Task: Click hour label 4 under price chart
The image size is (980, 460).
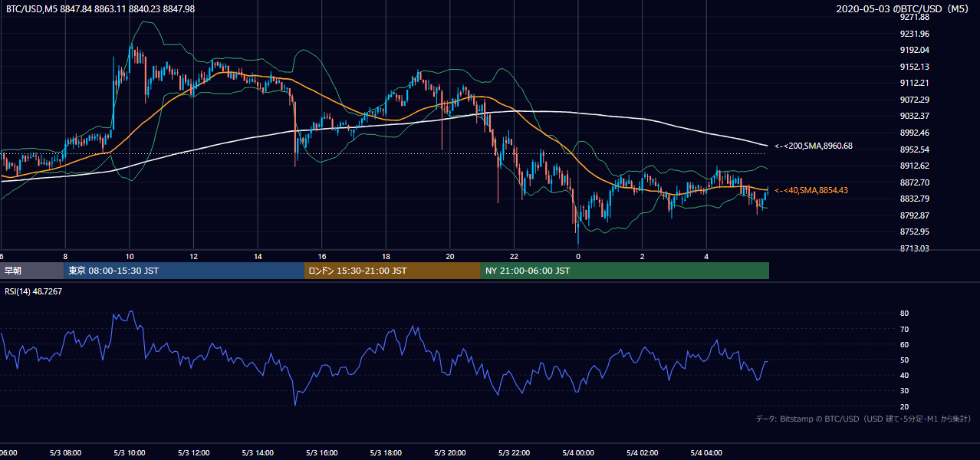Action: click(706, 257)
